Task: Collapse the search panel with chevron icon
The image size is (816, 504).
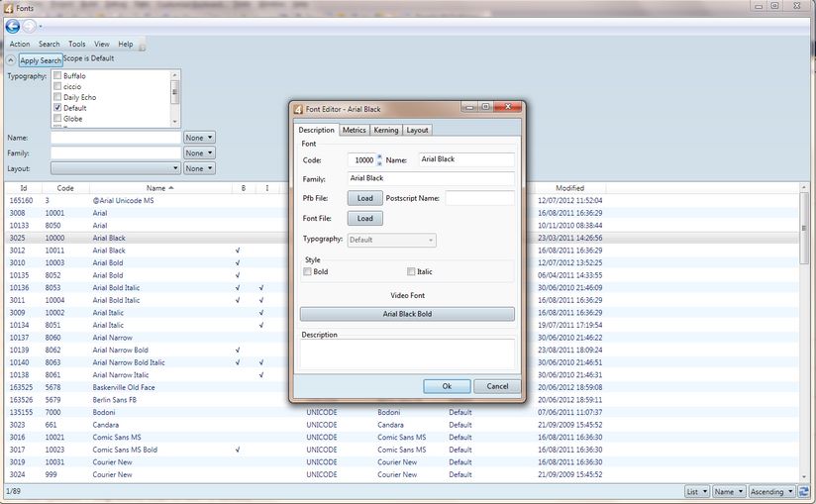Action: tap(11, 60)
